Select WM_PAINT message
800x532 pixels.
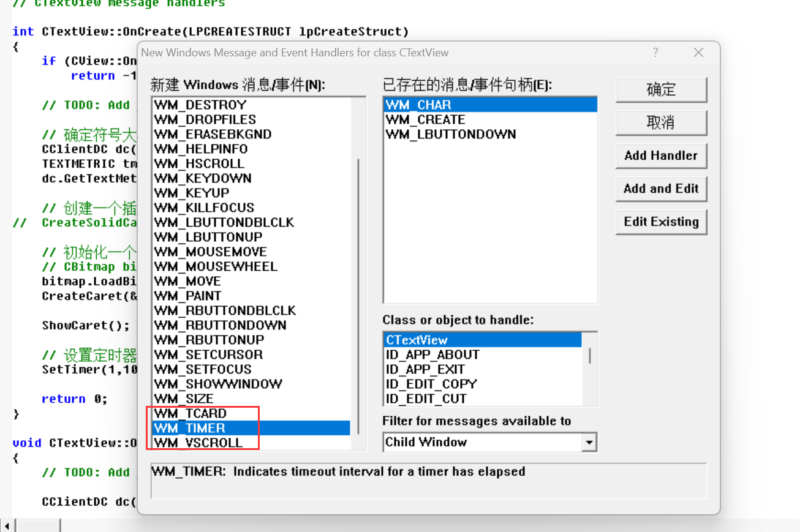251,296
